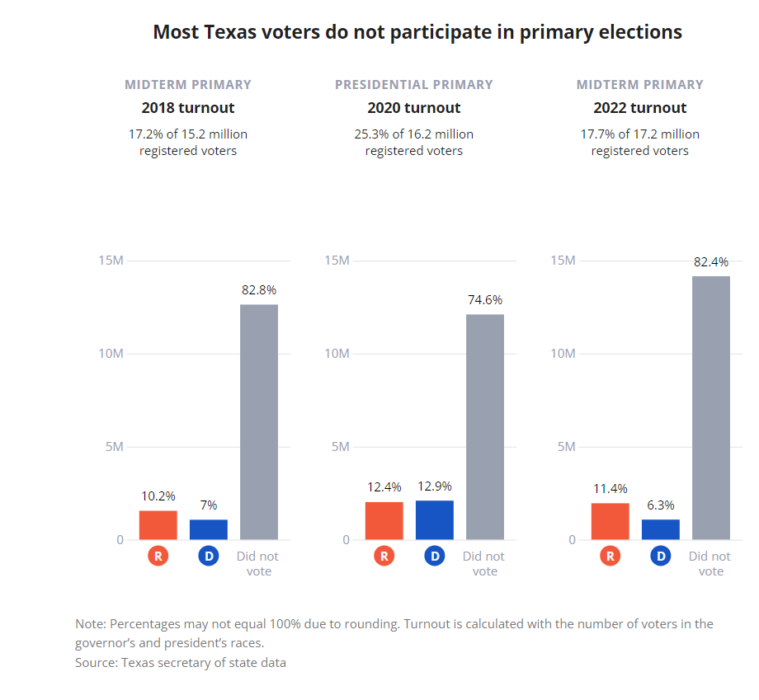Screen dimensions: 759x700
Task: Click the 2020 Republican 12.4% bar
Action: click(x=384, y=521)
